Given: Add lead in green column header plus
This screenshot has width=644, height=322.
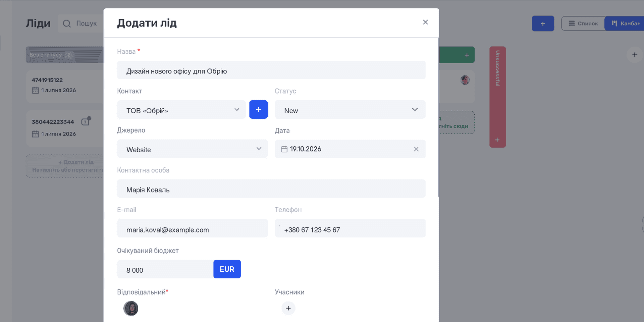Looking at the screenshot, I should click(x=467, y=55).
